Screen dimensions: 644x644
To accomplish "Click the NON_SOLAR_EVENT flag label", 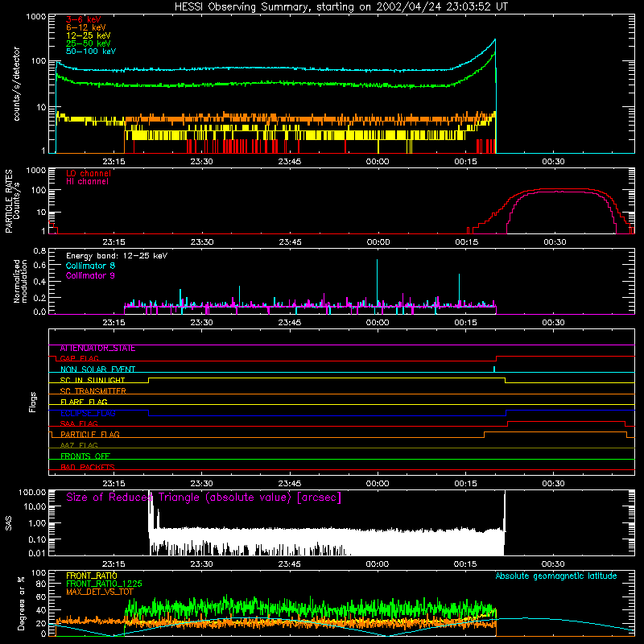I will pyautogui.click(x=97, y=369).
